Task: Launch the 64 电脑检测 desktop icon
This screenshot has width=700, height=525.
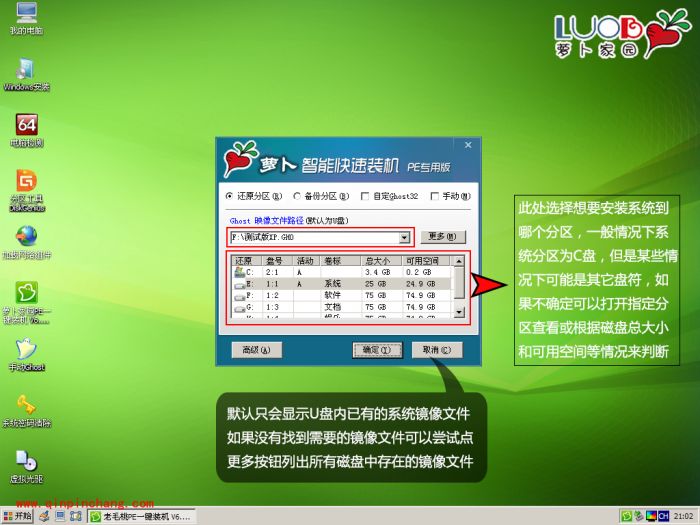Action: (x=26, y=130)
